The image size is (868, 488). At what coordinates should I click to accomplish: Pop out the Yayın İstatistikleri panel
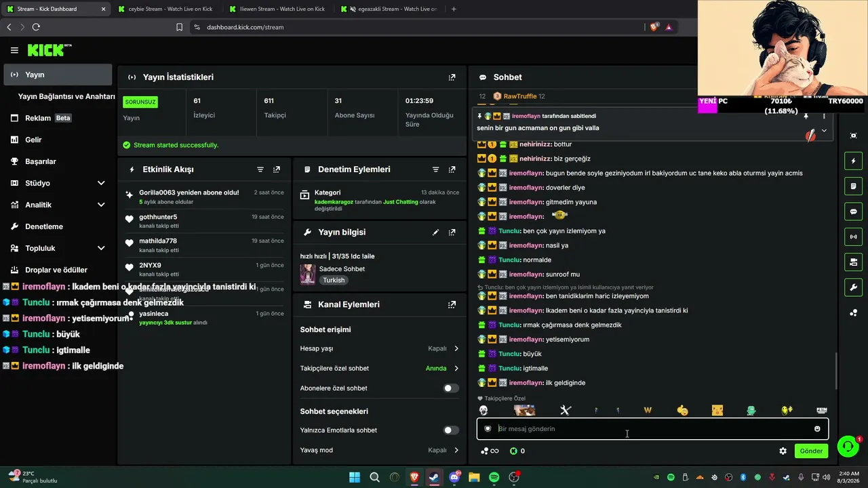pyautogui.click(x=452, y=77)
